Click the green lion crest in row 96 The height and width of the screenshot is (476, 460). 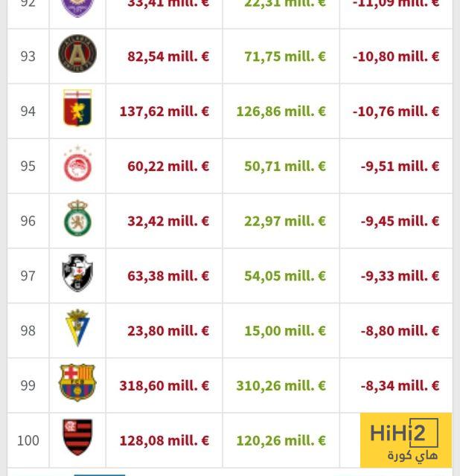pos(77,221)
